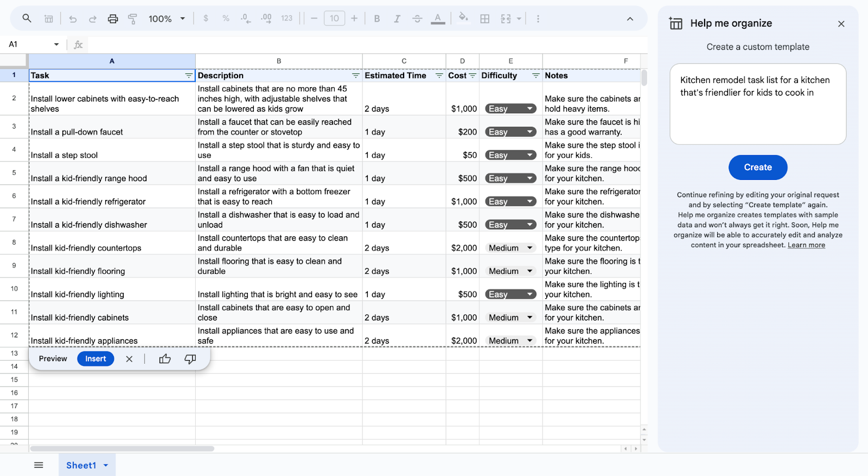Image resolution: width=868 pixels, height=476 pixels.
Task: Click the merge cells icon
Action: pyautogui.click(x=506, y=18)
